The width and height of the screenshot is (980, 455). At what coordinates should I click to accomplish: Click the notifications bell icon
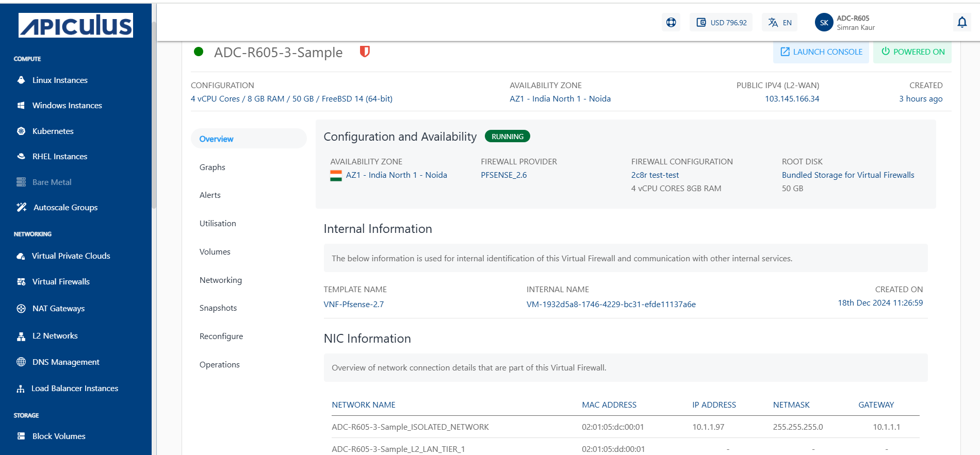(962, 22)
